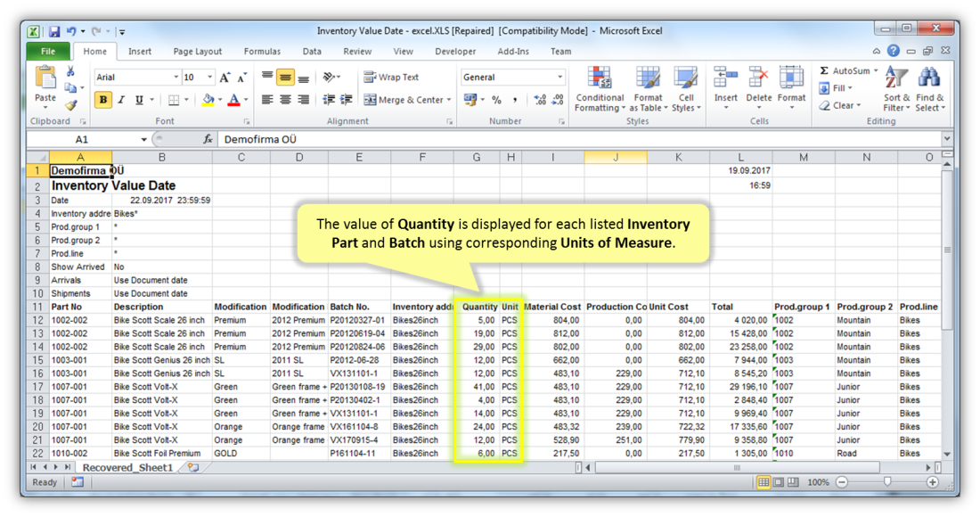980x517 pixels.
Task: Click the formula bar showing Demofirma OÜ
Action: point(579,139)
